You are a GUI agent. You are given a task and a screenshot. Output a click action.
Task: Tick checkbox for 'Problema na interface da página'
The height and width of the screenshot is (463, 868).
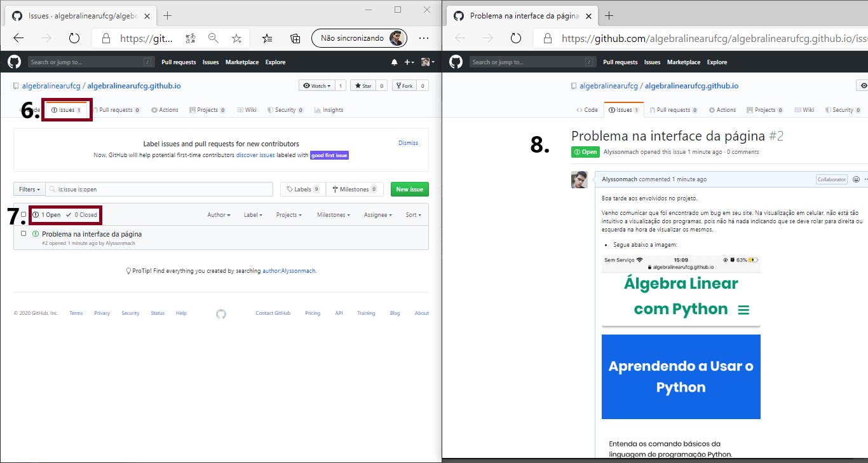(24, 233)
